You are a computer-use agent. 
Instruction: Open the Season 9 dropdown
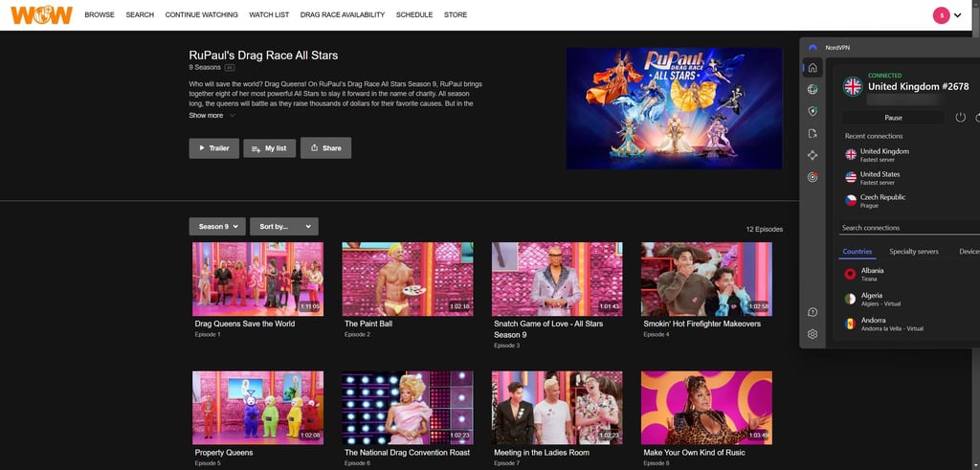click(x=217, y=226)
